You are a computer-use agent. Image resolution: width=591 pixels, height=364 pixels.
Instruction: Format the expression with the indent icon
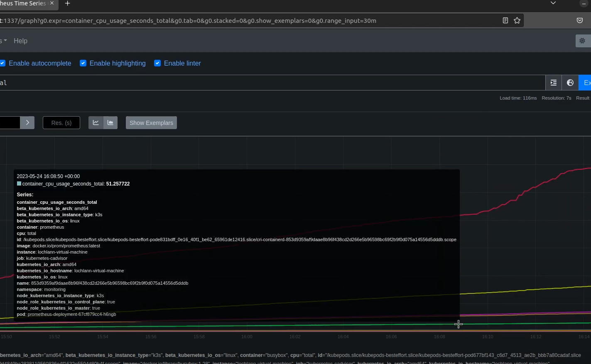(554, 83)
